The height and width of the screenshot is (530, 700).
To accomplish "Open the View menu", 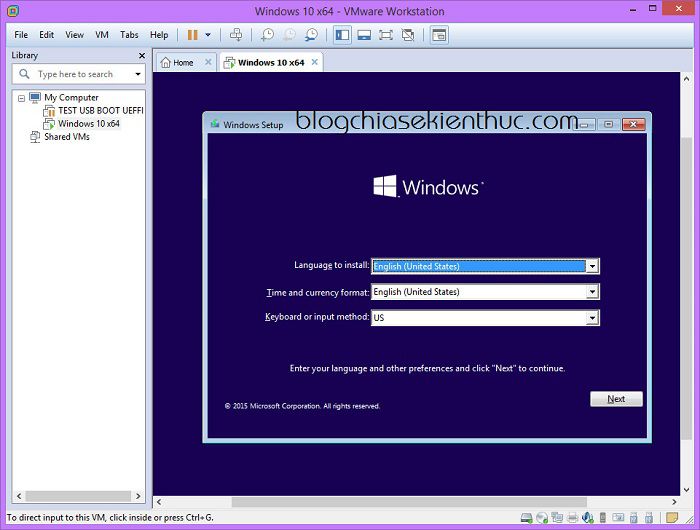I will 75,35.
